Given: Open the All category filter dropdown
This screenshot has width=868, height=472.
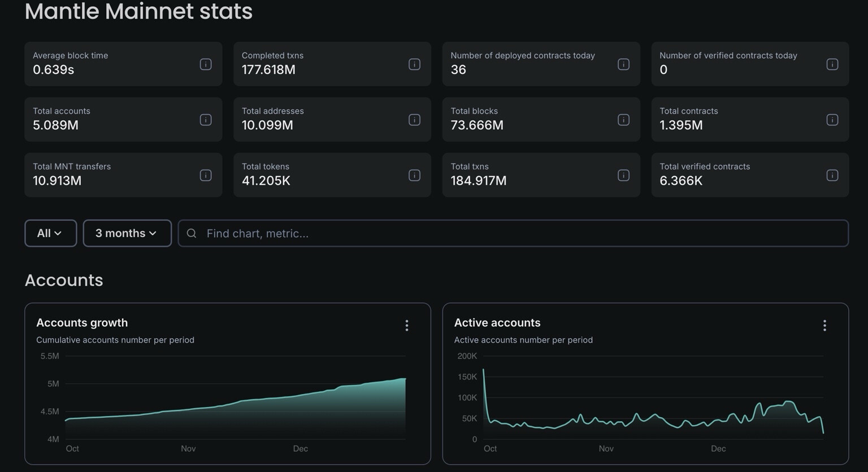Looking at the screenshot, I should (x=50, y=233).
